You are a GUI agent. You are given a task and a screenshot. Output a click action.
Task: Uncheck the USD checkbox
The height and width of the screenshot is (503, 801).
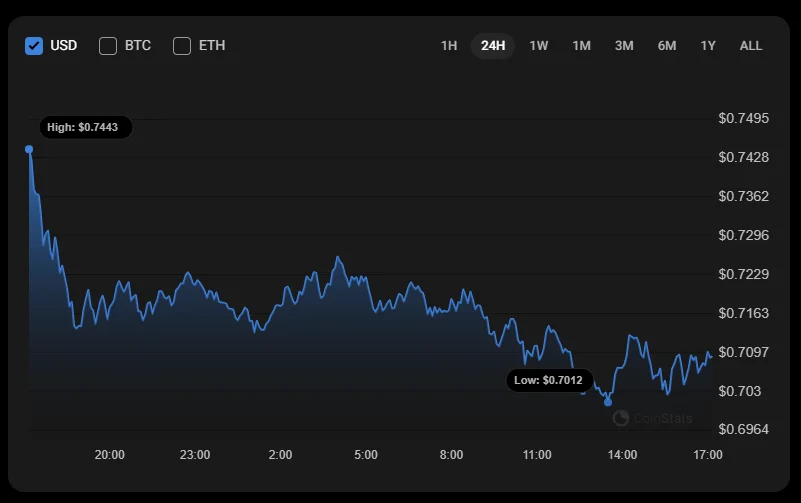tap(34, 45)
